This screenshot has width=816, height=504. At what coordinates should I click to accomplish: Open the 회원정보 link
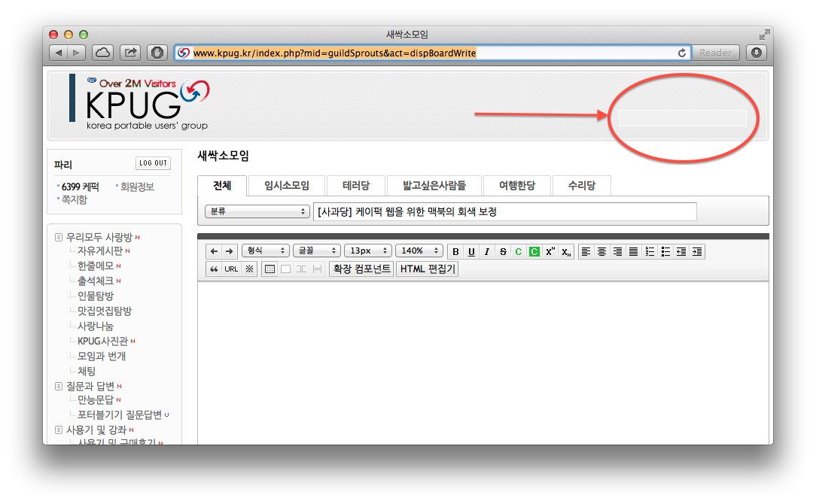138,187
